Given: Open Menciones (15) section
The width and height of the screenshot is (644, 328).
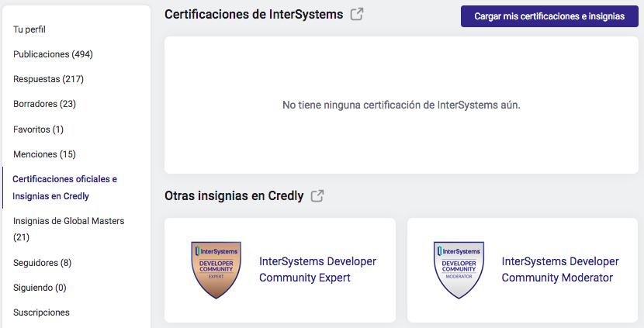Looking at the screenshot, I should pos(44,154).
